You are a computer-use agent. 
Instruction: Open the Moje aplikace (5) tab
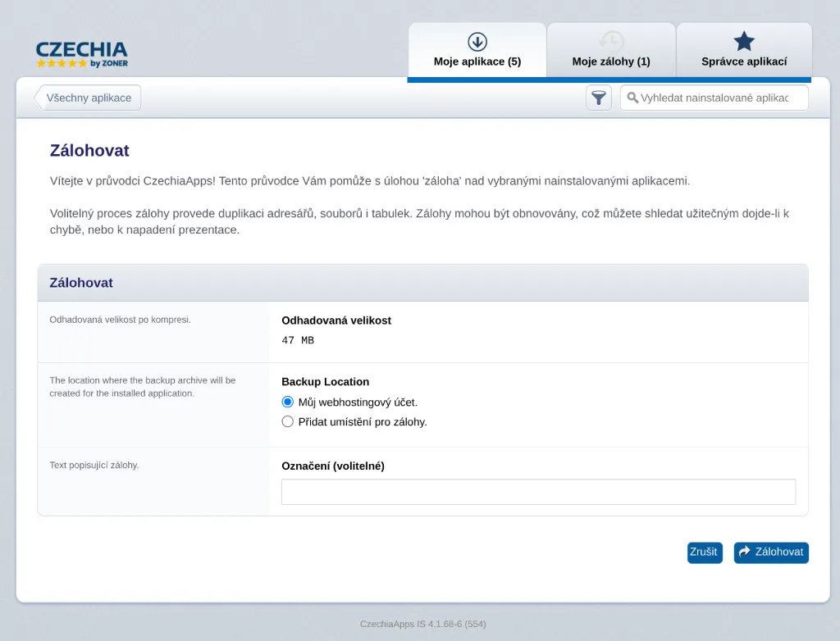pos(477,50)
